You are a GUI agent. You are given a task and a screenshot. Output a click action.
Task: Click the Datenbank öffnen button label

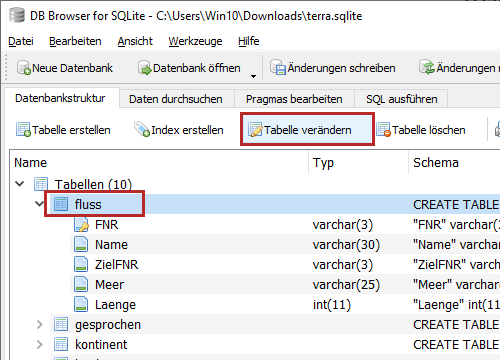tap(197, 68)
